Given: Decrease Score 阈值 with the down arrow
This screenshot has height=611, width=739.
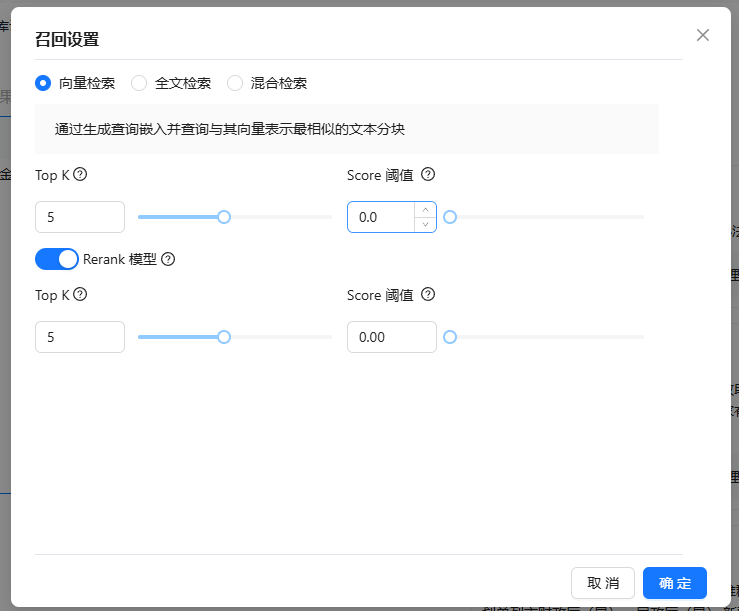Looking at the screenshot, I should pos(426,224).
